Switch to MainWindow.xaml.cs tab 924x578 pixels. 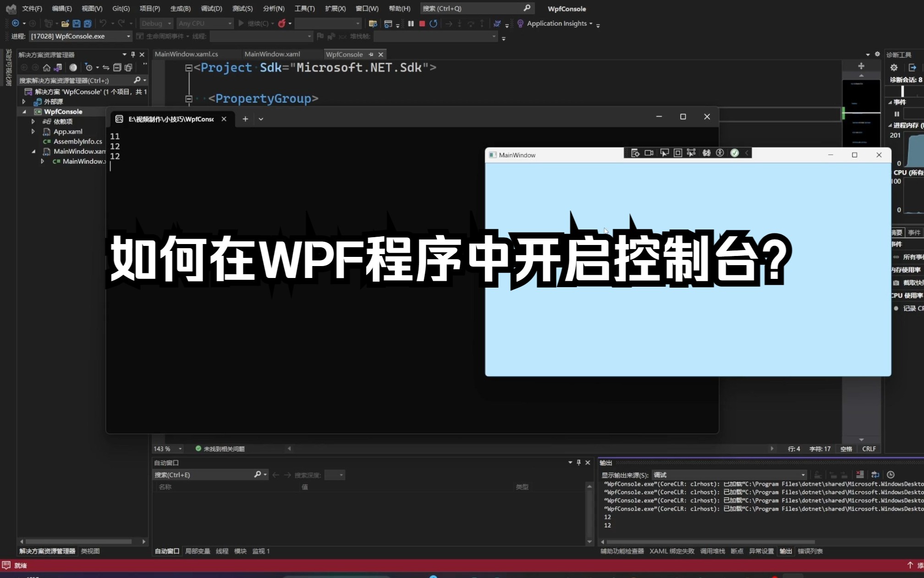tap(187, 54)
